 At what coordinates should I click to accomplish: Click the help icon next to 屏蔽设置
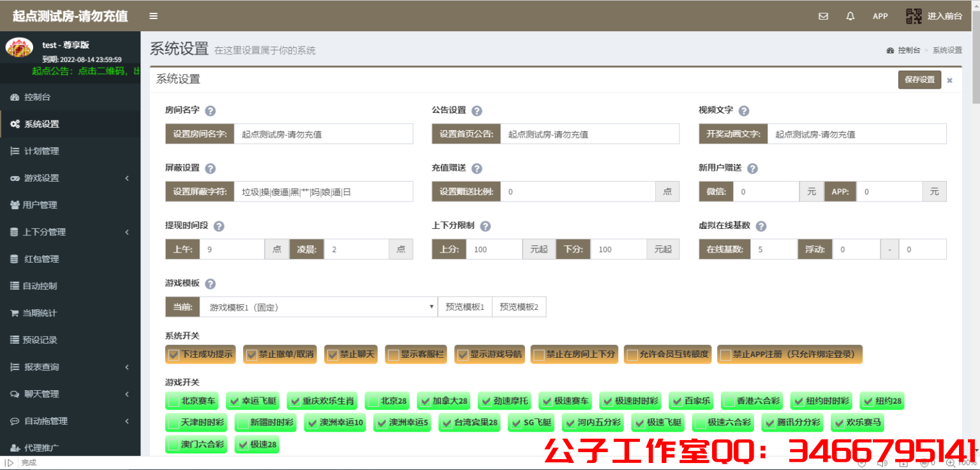point(210,168)
